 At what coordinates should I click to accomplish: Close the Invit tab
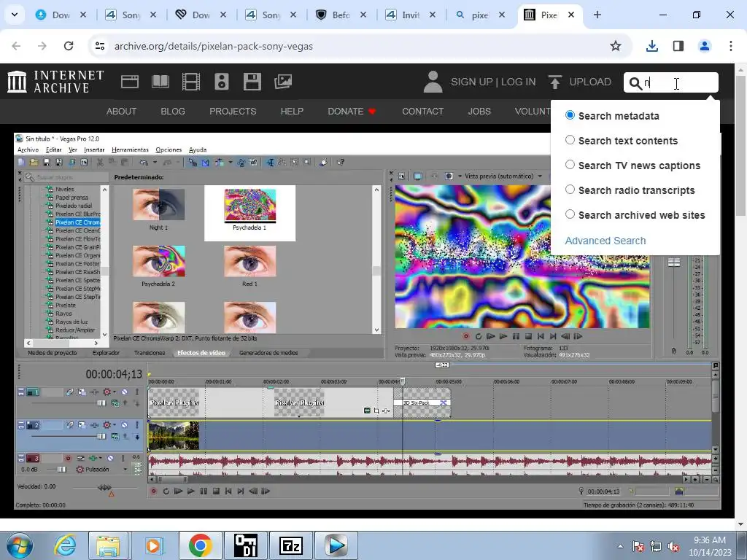[433, 15]
